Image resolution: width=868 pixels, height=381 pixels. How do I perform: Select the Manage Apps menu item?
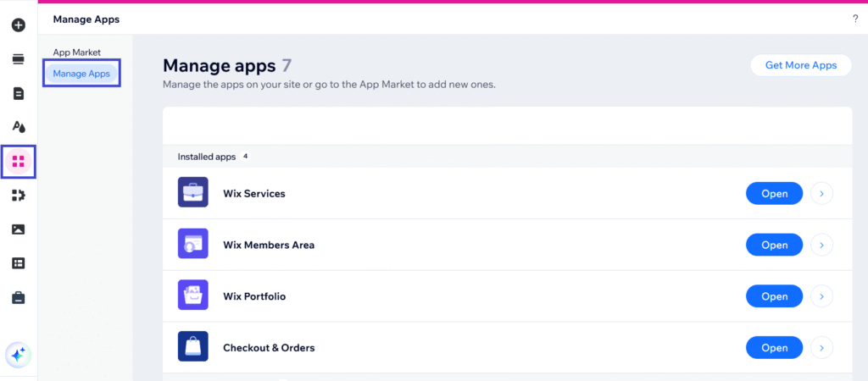pyautogui.click(x=81, y=74)
